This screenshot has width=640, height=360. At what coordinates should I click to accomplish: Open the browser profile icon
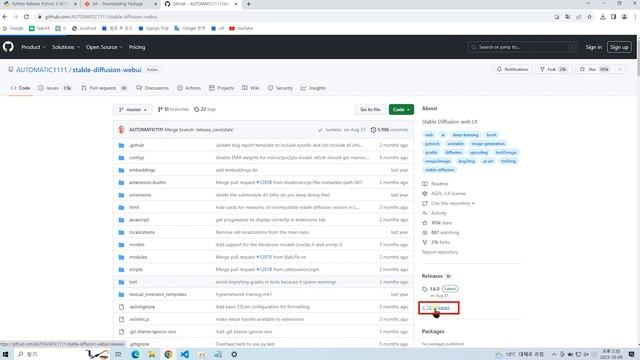(x=624, y=17)
